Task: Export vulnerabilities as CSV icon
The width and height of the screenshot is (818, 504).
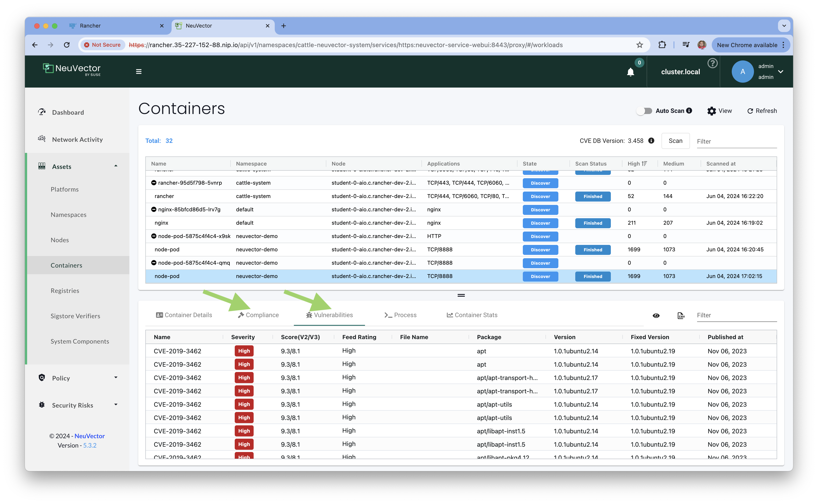Action: (681, 315)
